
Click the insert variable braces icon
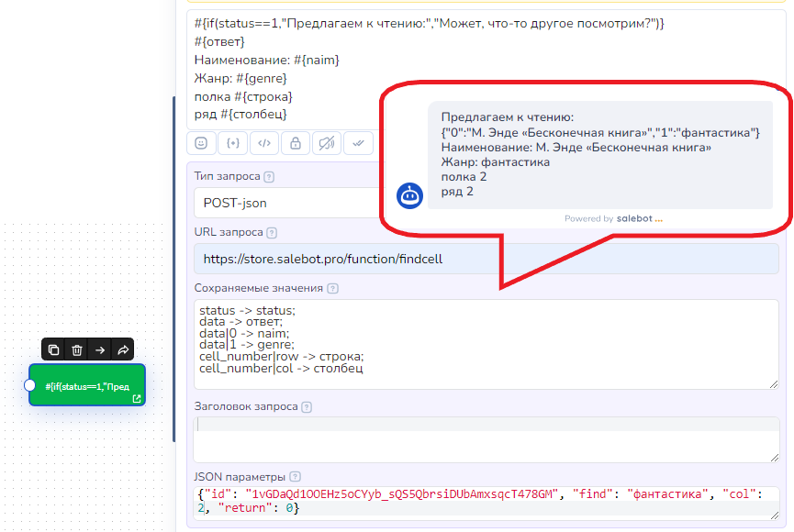click(x=233, y=143)
